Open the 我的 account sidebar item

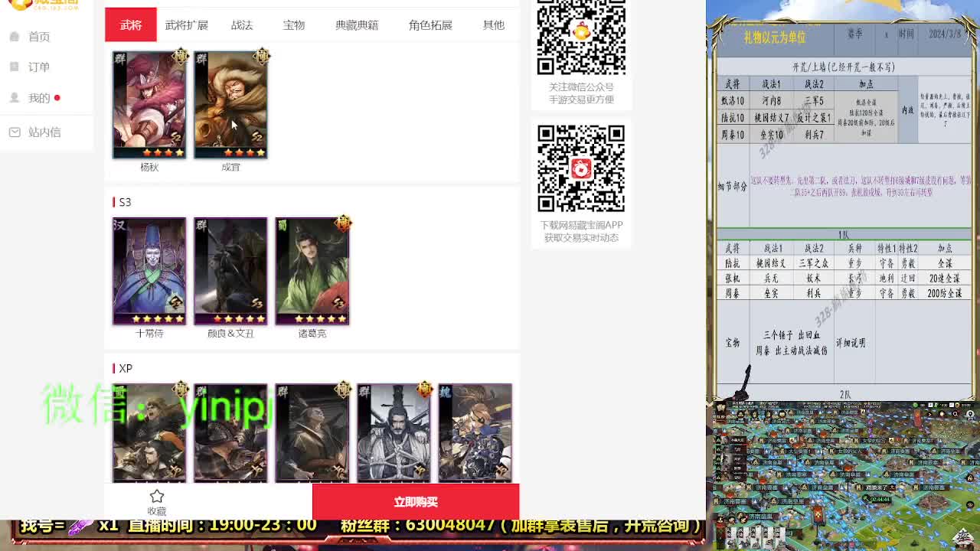(38, 98)
